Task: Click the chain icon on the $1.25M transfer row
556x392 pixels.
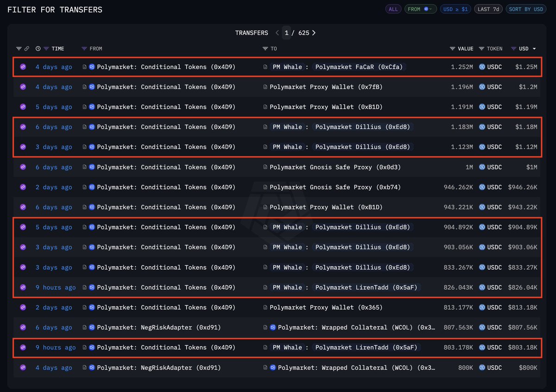Action: coord(23,67)
